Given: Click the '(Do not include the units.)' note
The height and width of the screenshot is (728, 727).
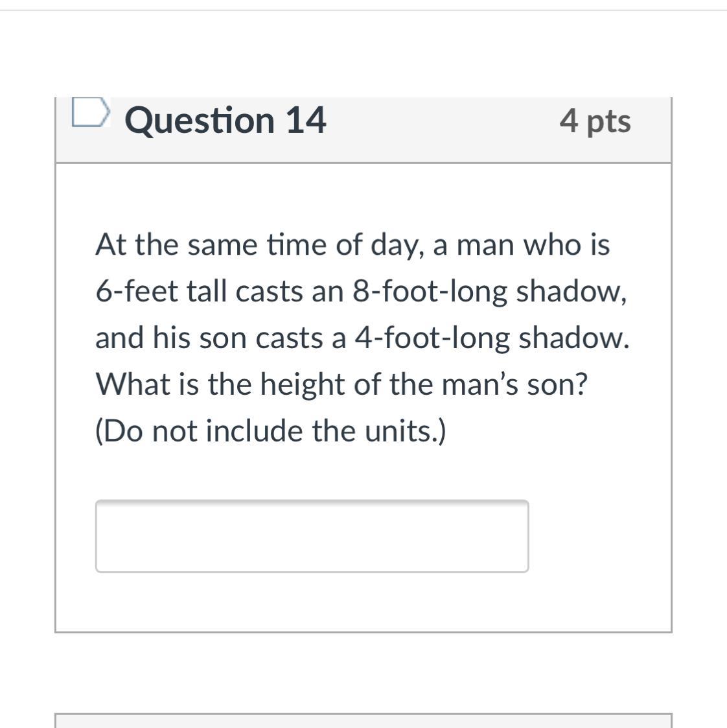Looking at the screenshot, I should point(270,431).
